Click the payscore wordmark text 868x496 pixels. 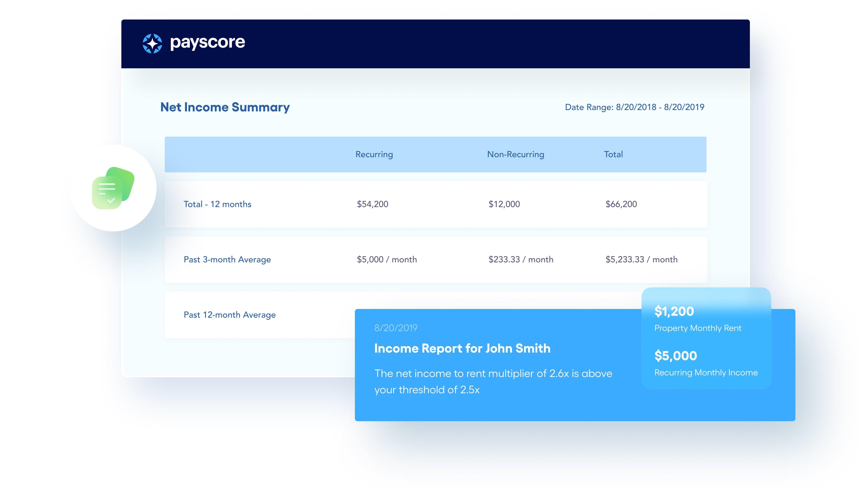coord(207,43)
